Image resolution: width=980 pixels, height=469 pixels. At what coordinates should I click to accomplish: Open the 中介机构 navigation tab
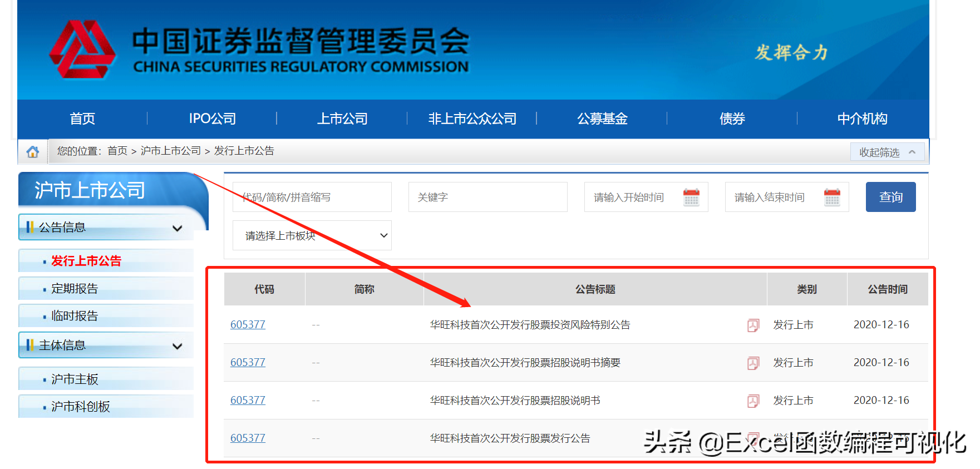[x=862, y=119]
